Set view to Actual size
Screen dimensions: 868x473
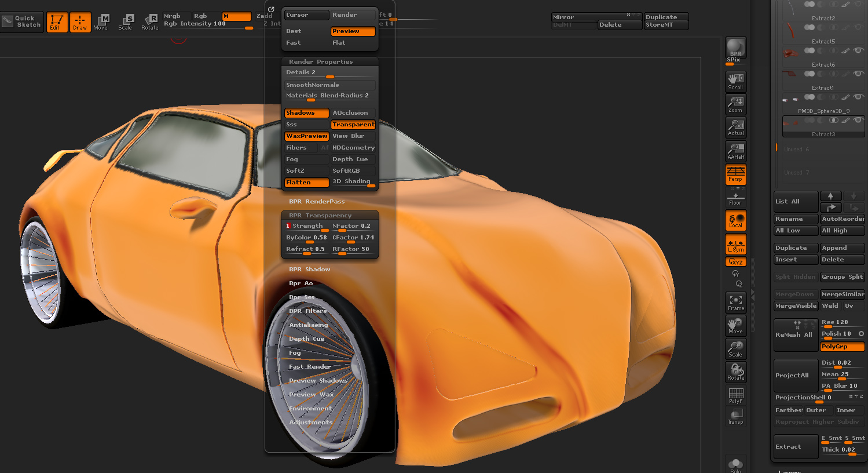point(735,128)
